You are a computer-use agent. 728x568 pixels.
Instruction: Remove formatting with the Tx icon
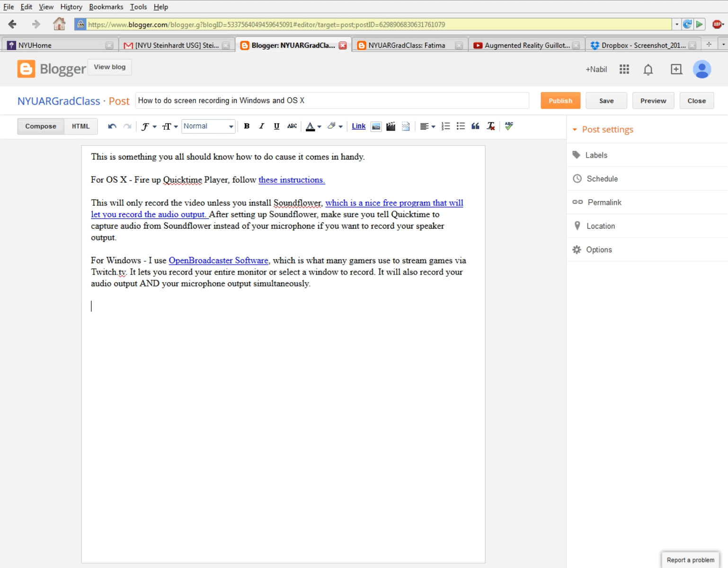[490, 126]
